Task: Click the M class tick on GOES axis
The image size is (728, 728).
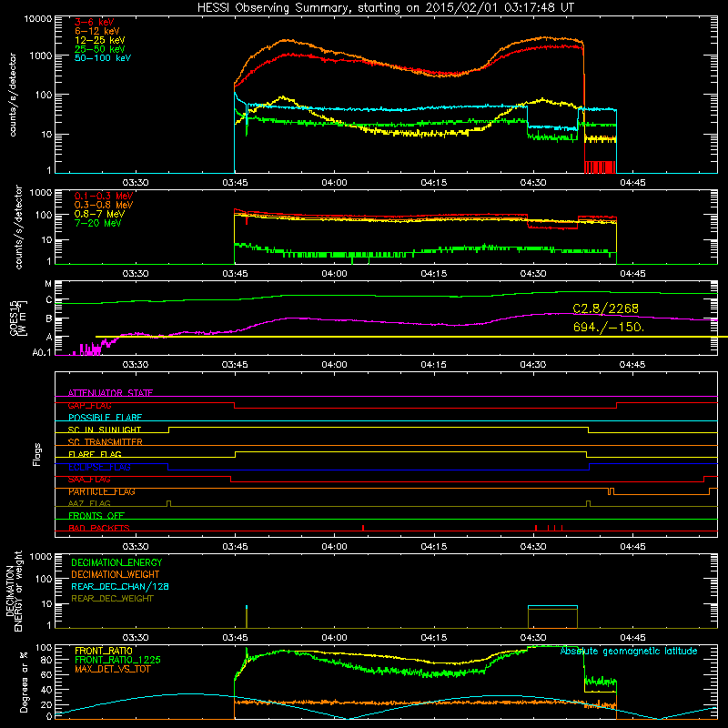Action: pos(48,284)
